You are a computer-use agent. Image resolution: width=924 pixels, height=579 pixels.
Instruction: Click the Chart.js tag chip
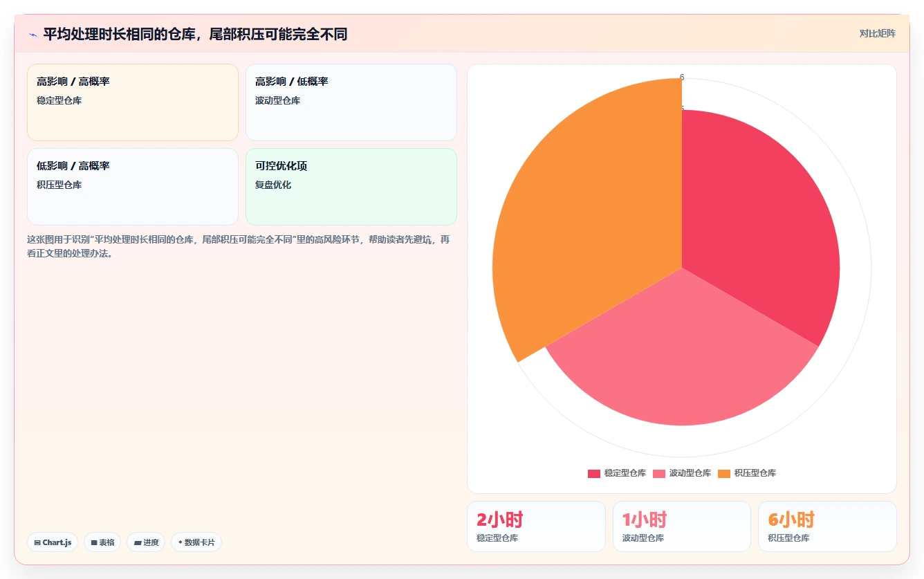tap(53, 542)
